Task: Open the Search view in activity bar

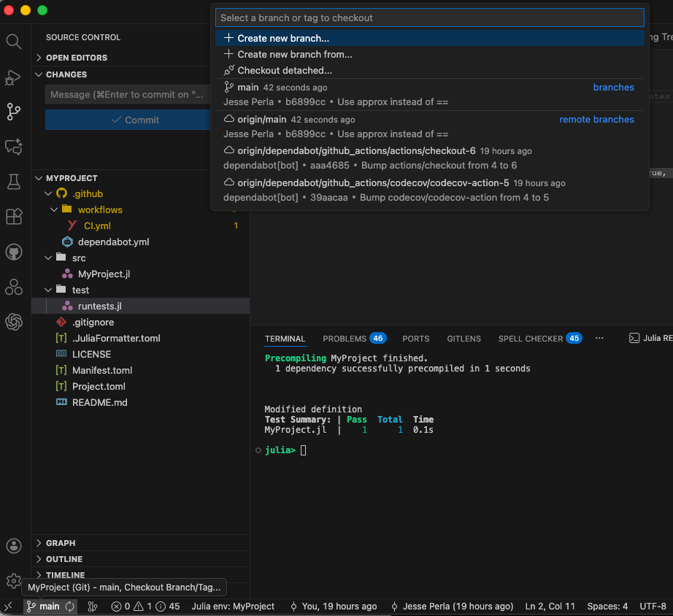Action: [14, 41]
